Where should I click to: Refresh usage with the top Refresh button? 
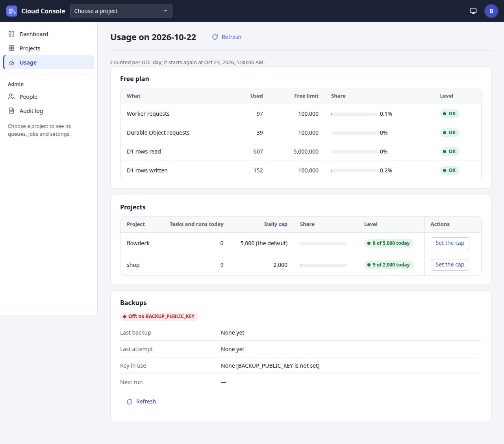click(227, 37)
